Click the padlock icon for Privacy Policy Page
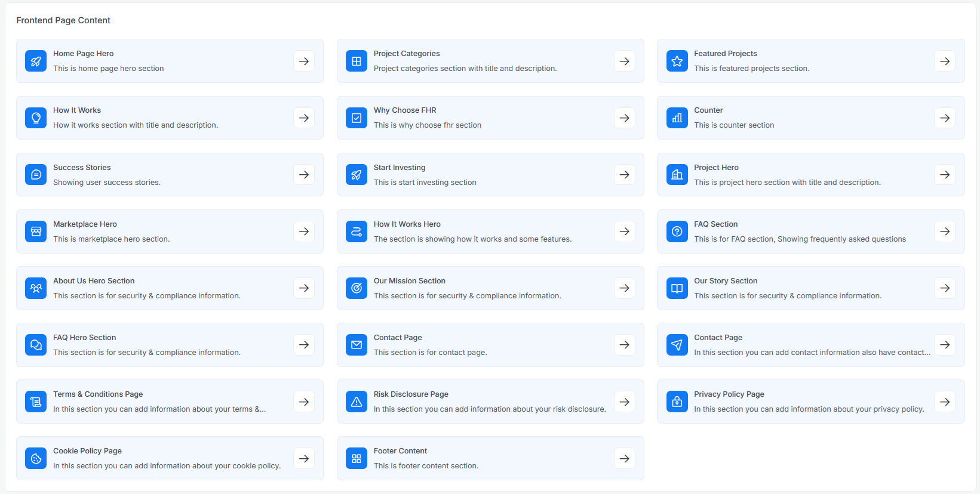 [677, 402]
